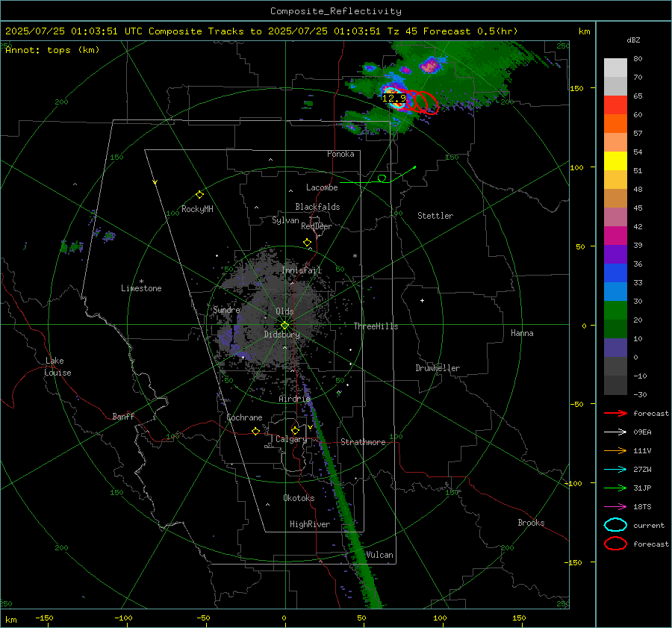Viewport: 672px width, 628px height.
Task: Click the Strathmore label
Action: point(363,442)
